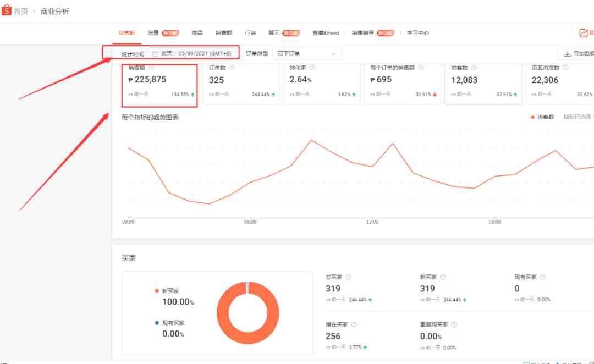
Task: Click the 总买家 value 319
Action: tap(333, 289)
